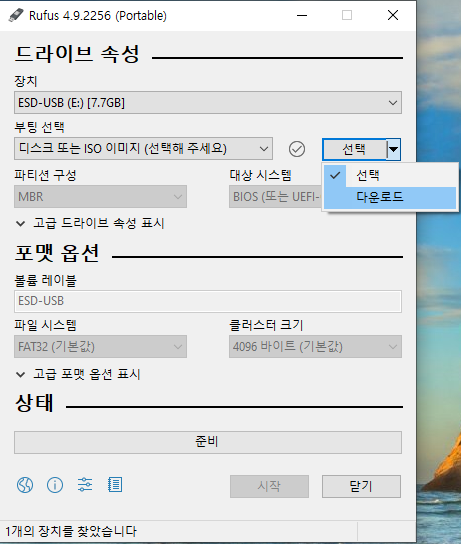Viewport: 461px width, 544px height.
Task: Choose 다운로드 in the popup menu
Action: (390, 197)
